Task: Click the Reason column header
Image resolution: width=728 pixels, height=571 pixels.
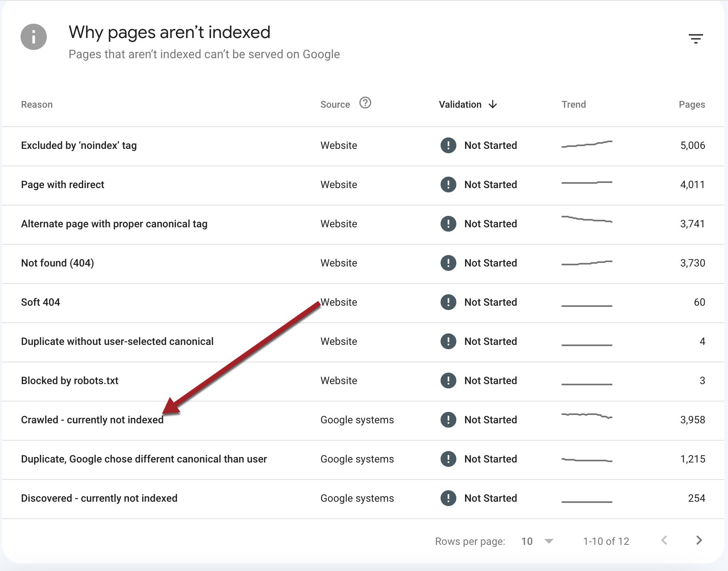Action: tap(37, 105)
